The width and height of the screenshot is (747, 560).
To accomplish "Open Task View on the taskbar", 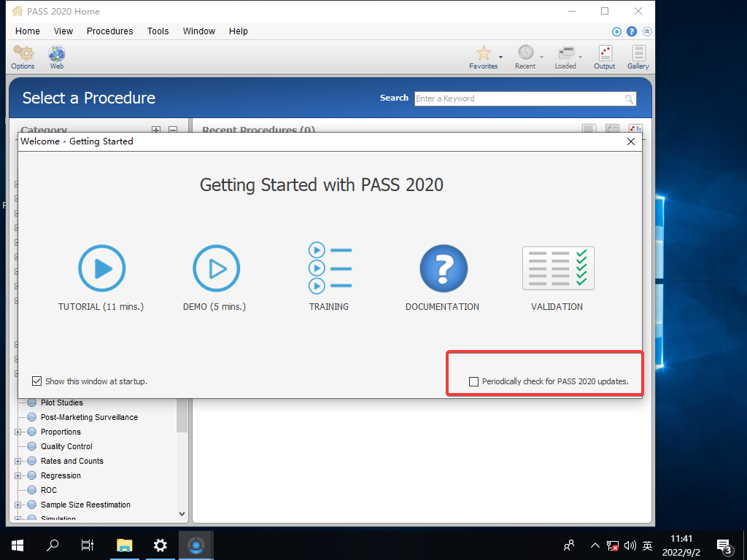I will [88, 545].
